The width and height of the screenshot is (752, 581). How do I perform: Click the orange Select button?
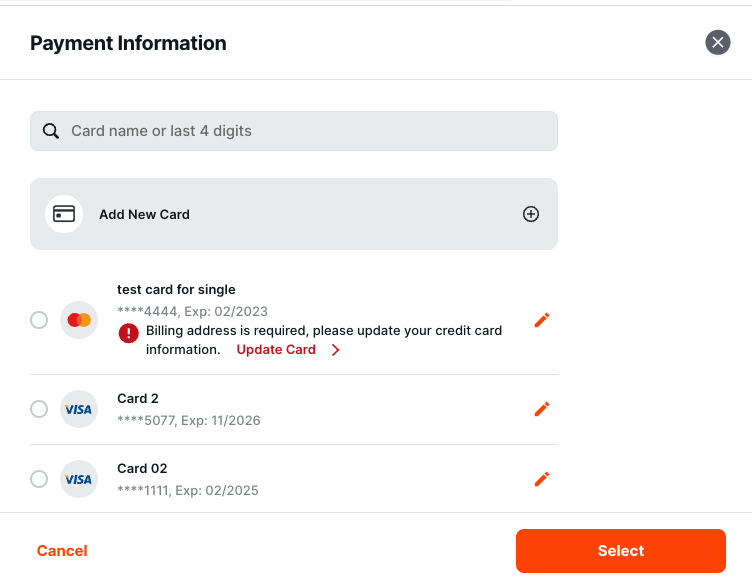[621, 551]
